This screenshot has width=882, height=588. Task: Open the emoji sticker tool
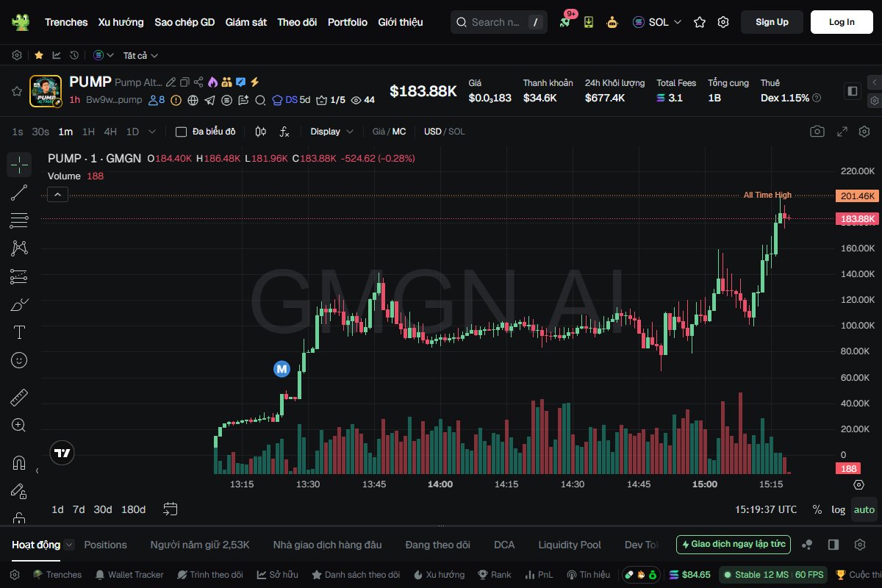point(19,360)
